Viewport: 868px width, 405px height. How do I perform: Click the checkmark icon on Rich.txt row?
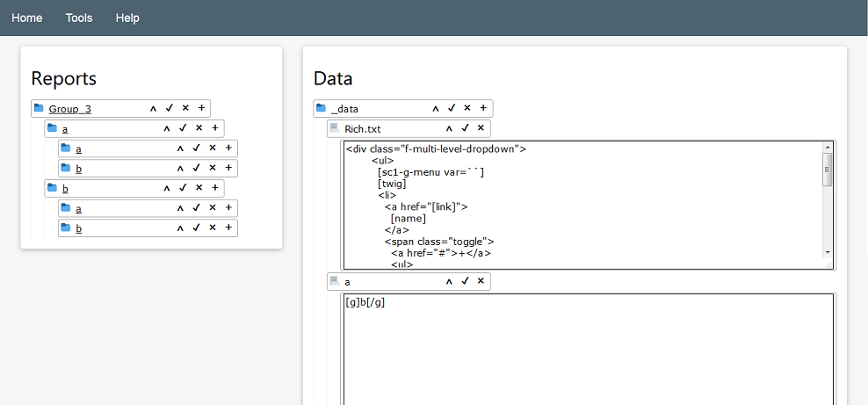pyautogui.click(x=465, y=127)
